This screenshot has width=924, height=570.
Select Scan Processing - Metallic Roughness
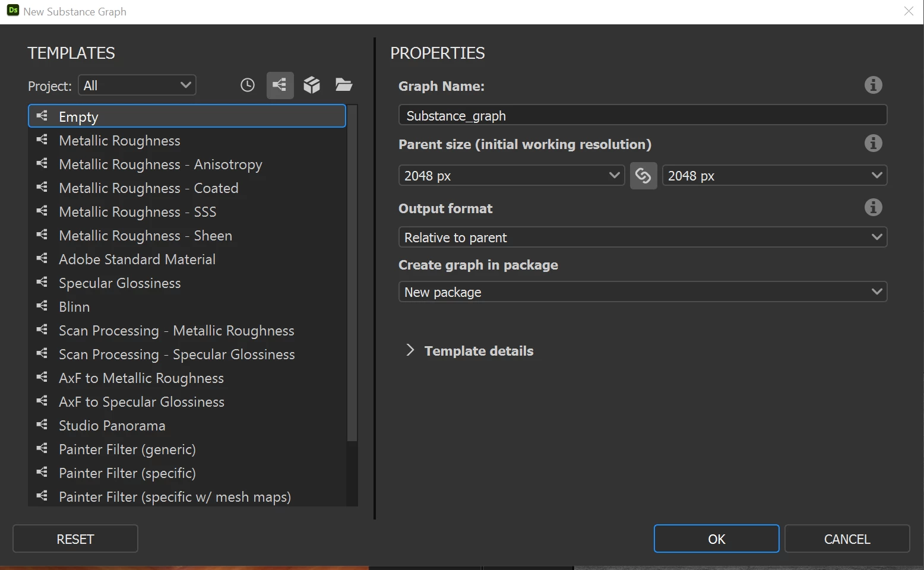pyautogui.click(x=187, y=330)
